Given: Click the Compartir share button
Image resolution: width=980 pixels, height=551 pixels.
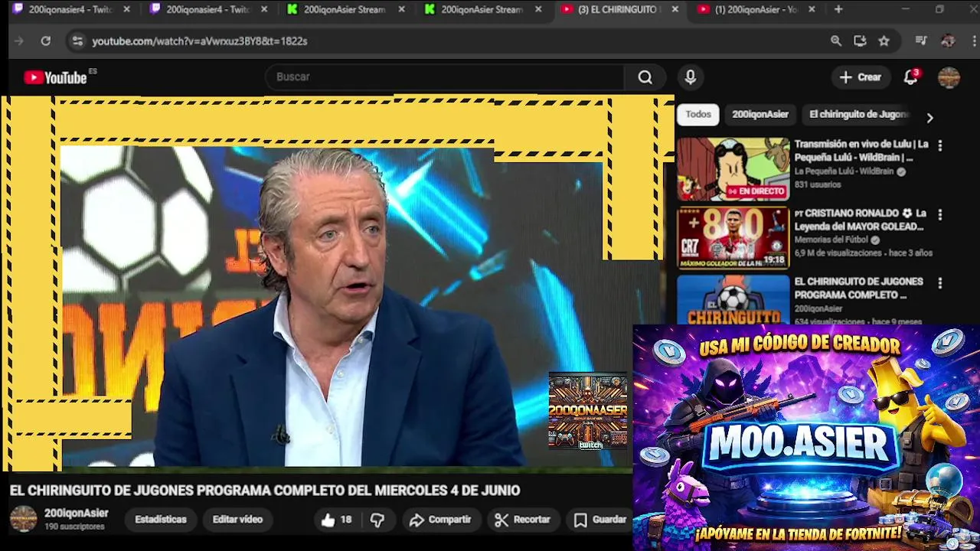Looking at the screenshot, I should tap(440, 520).
